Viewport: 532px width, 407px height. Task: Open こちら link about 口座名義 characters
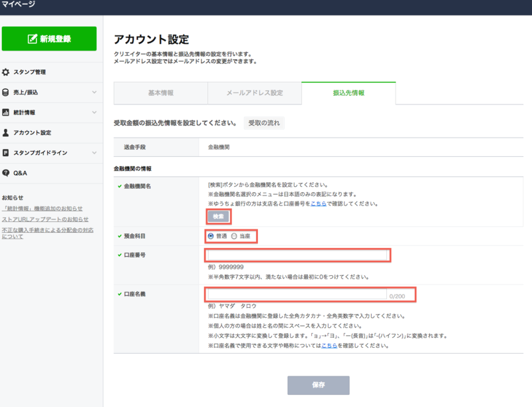coord(329,346)
